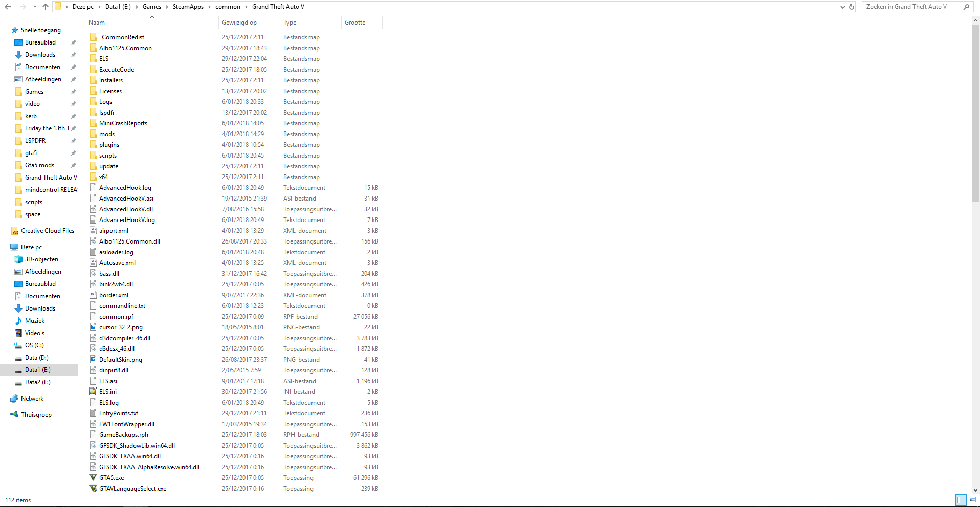
Task: Select GameBackups.rph file
Action: tap(124, 435)
